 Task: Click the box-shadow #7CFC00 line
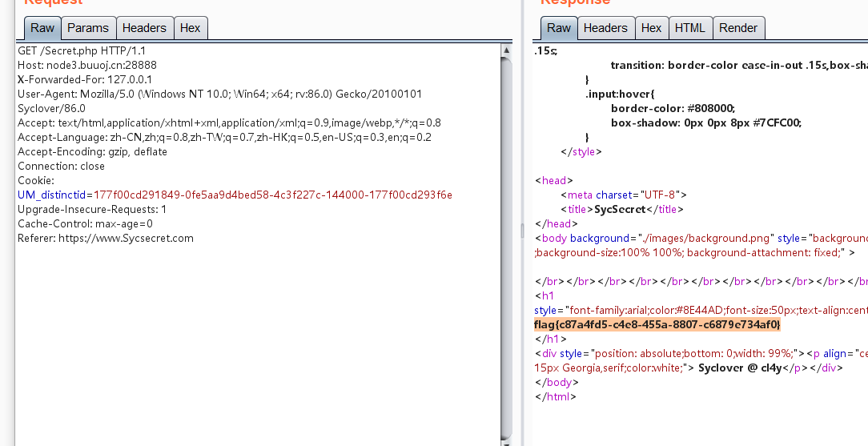(706, 123)
